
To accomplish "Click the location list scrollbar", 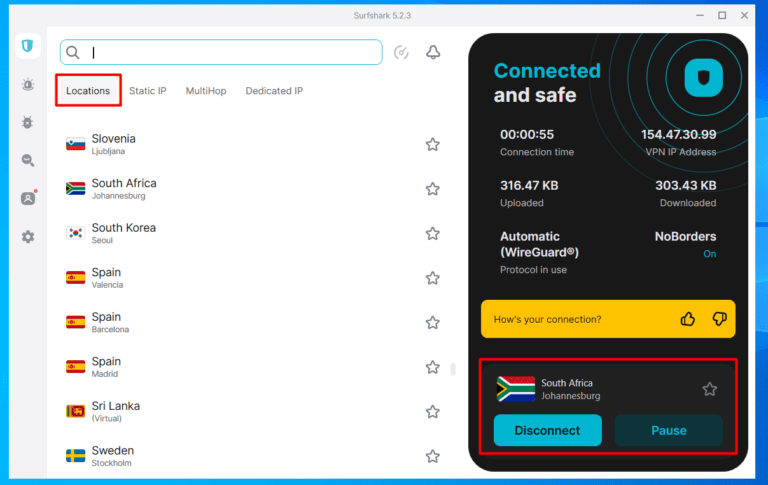I will tap(453, 369).
